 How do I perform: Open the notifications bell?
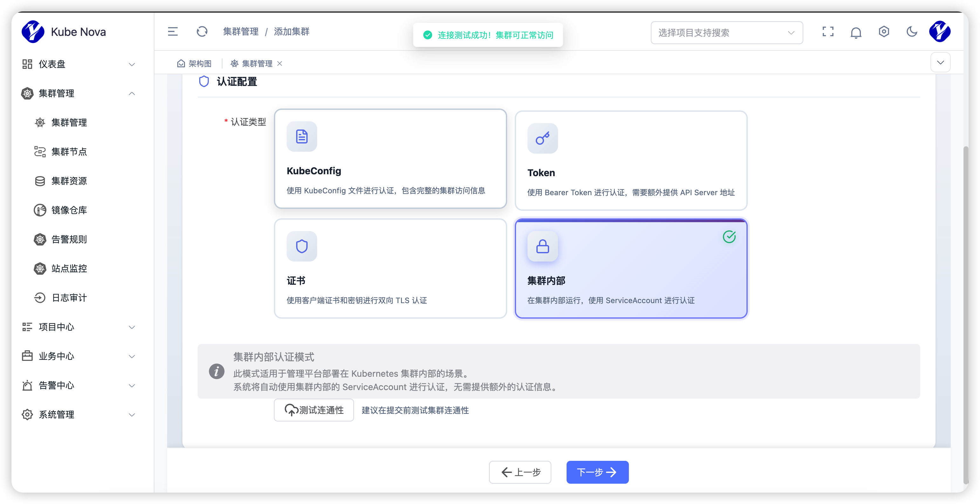pyautogui.click(x=856, y=33)
